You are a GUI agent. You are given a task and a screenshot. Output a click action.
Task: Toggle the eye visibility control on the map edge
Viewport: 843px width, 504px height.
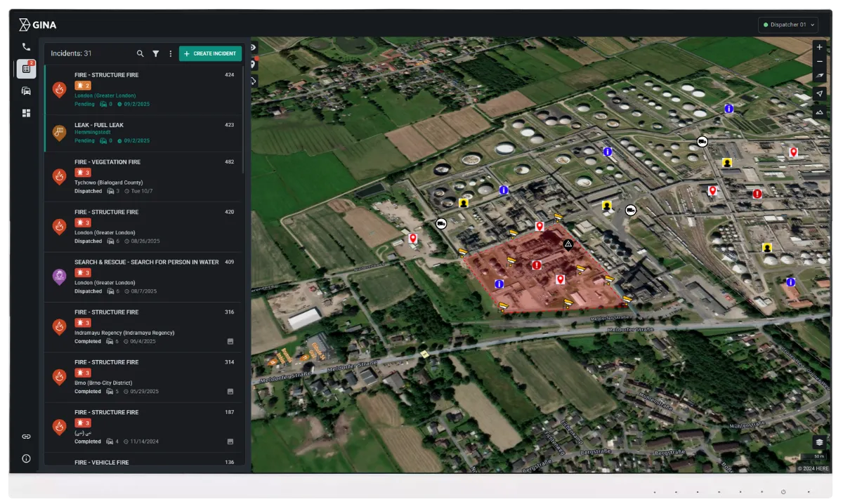pos(254,46)
